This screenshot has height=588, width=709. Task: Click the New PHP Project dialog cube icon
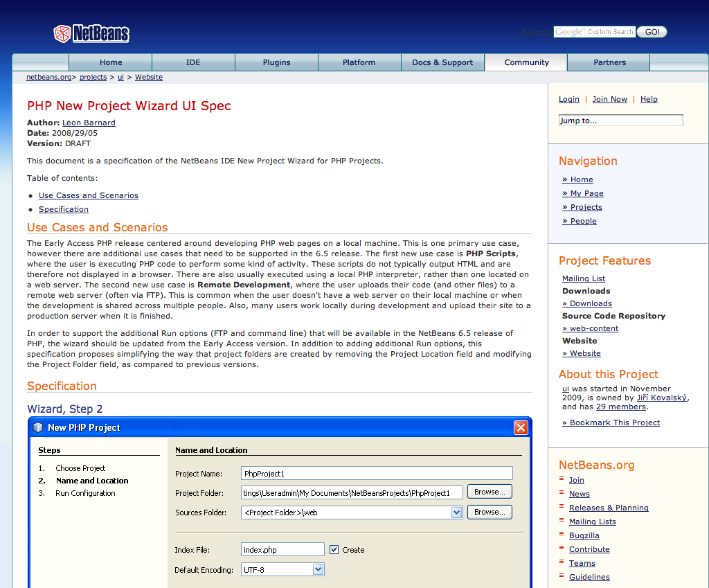(38, 427)
